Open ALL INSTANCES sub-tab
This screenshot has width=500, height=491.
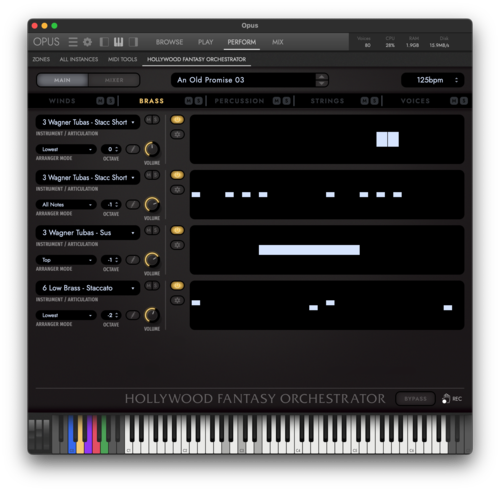click(79, 59)
